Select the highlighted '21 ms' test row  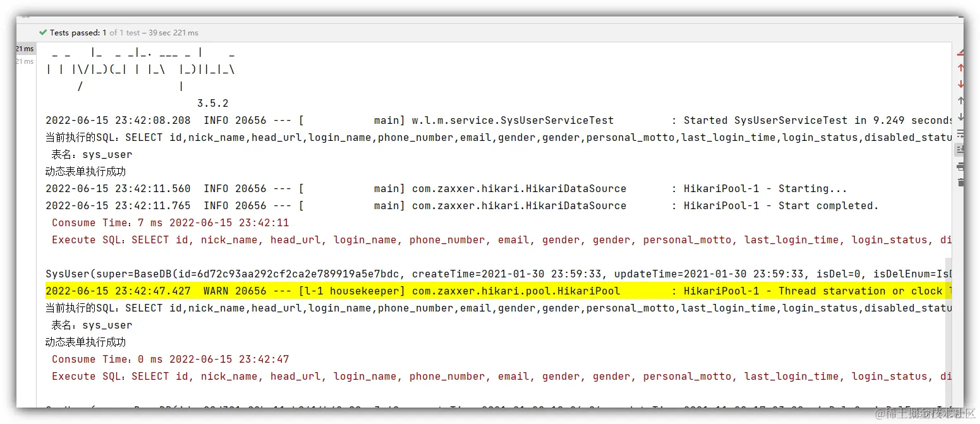click(x=26, y=49)
